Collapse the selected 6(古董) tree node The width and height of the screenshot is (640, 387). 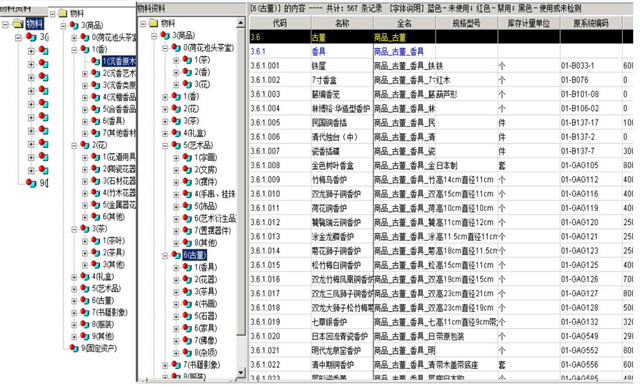pyautogui.click(x=165, y=256)
